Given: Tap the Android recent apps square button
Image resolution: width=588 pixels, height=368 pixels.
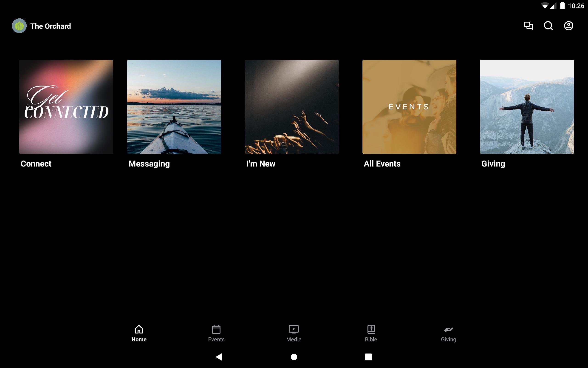Looking at the screenshot, I should click(368, 357).
